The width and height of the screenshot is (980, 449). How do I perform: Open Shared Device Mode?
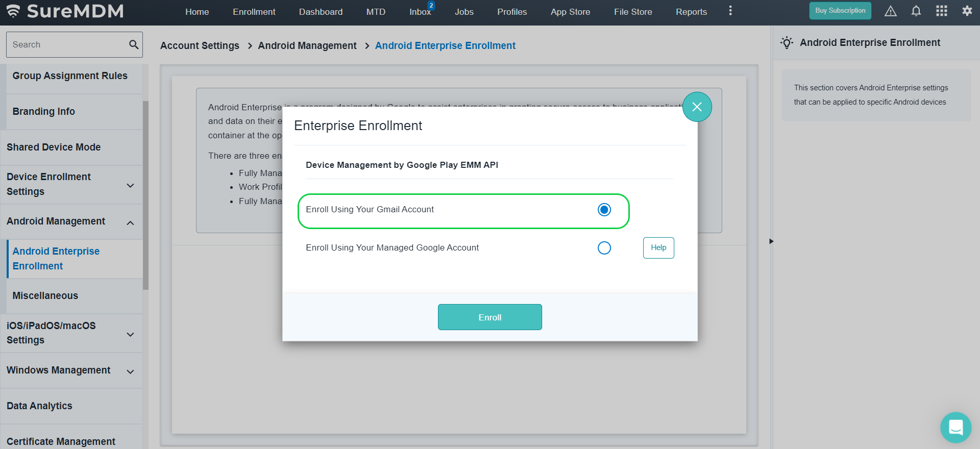coord(71,147)
